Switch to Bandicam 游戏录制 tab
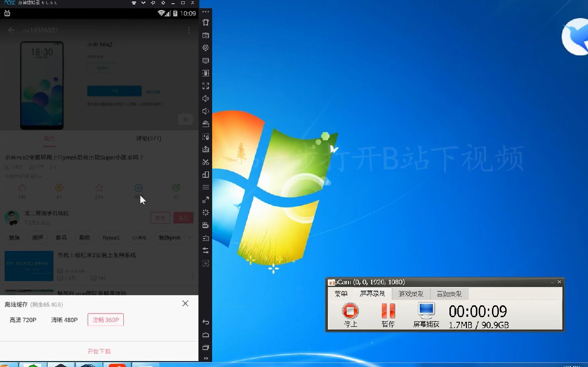 [x=411, y=294]
